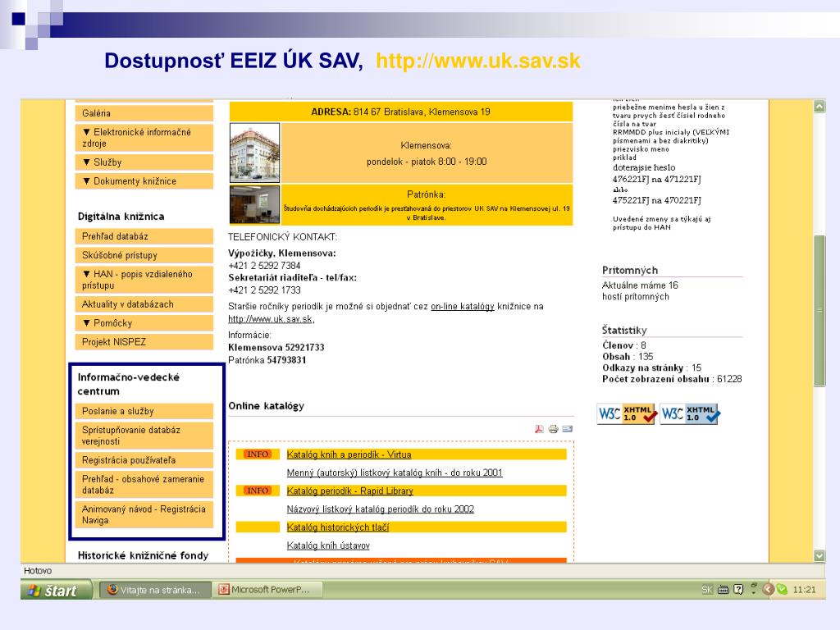Click the blue W3C XHTML 1.0 badge
This screenshot has width=840, height=630.
tap(690, 414)
